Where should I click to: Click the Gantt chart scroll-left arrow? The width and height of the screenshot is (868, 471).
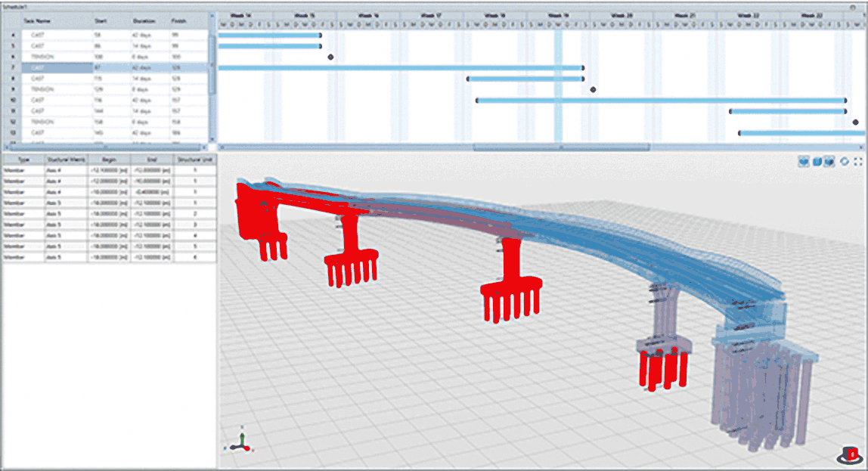(221, 147)
